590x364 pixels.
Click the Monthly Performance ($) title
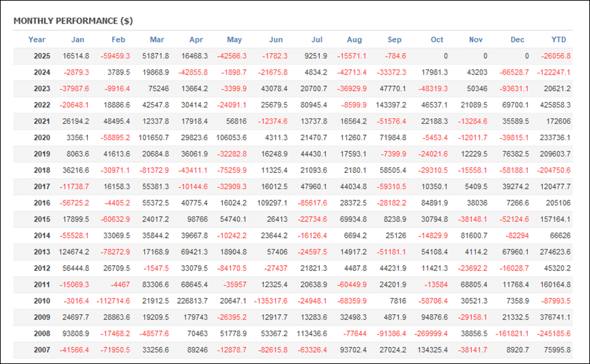tap(73, 21)
